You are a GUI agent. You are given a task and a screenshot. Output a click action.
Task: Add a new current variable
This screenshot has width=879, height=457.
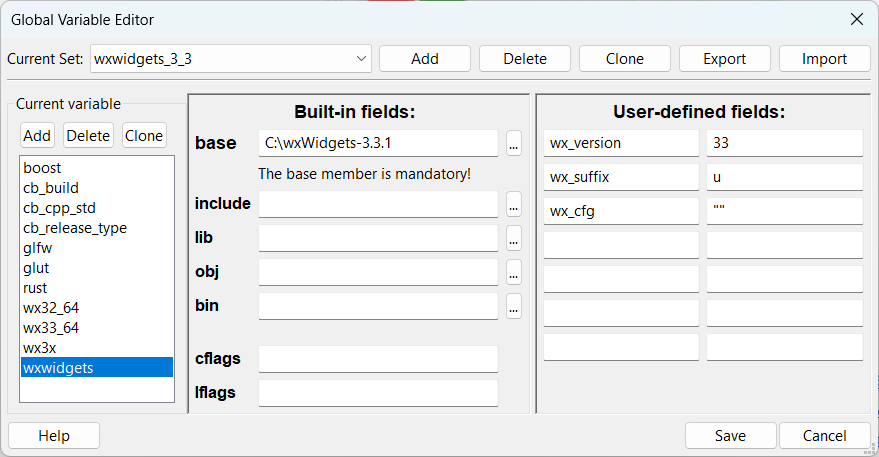tap(37, 136)
